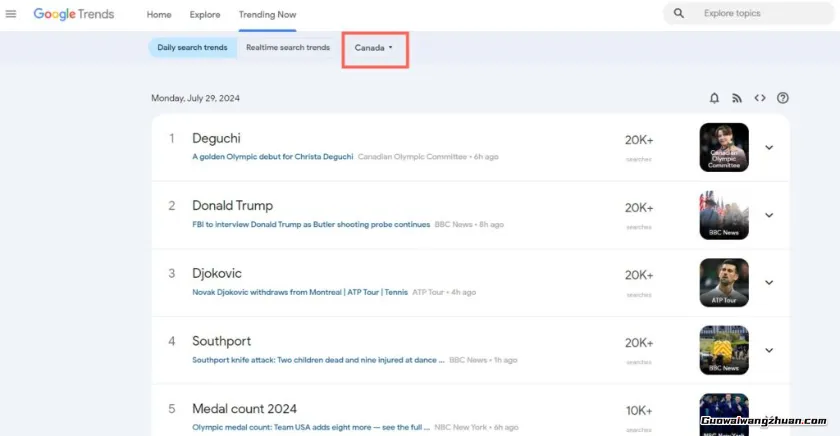
Task: Click the Explore topics search field
Action: (x=760, y=13)
